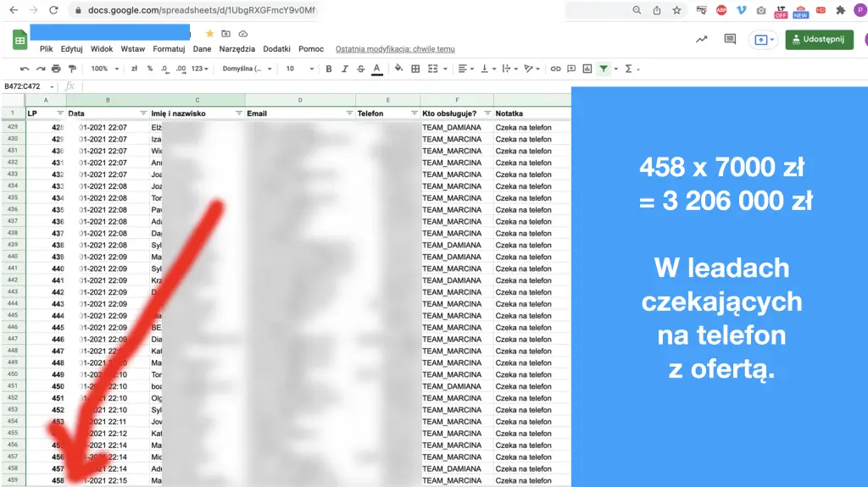Open comment history icon
Viewport: 868px width, 487px height.
pyautogui.click(x=730, y=39)
